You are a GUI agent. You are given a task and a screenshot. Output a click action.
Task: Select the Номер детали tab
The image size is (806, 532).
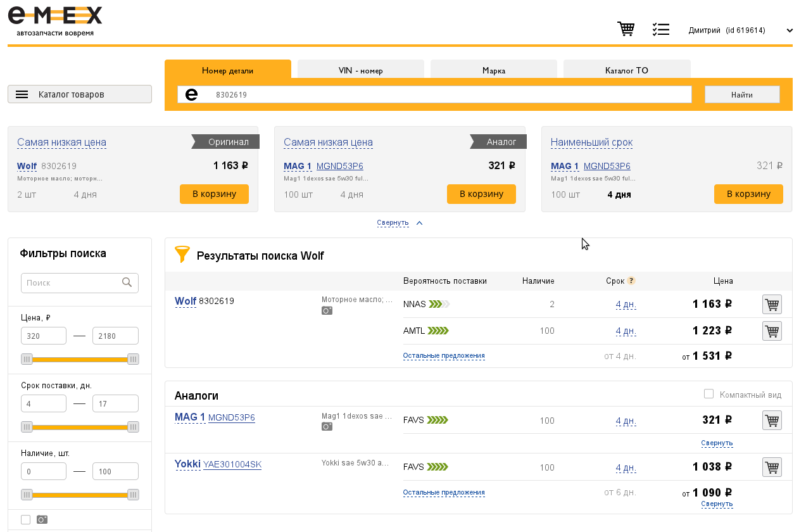[228, 70]
